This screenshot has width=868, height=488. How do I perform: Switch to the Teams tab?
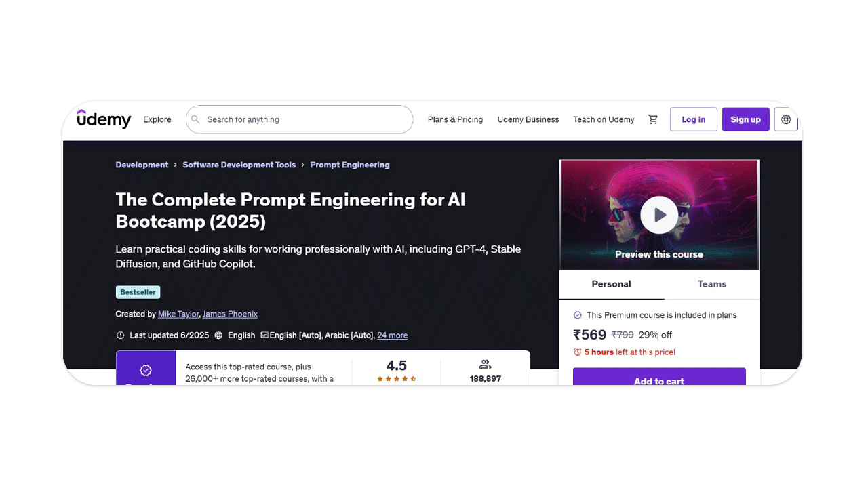pos(712,285)
